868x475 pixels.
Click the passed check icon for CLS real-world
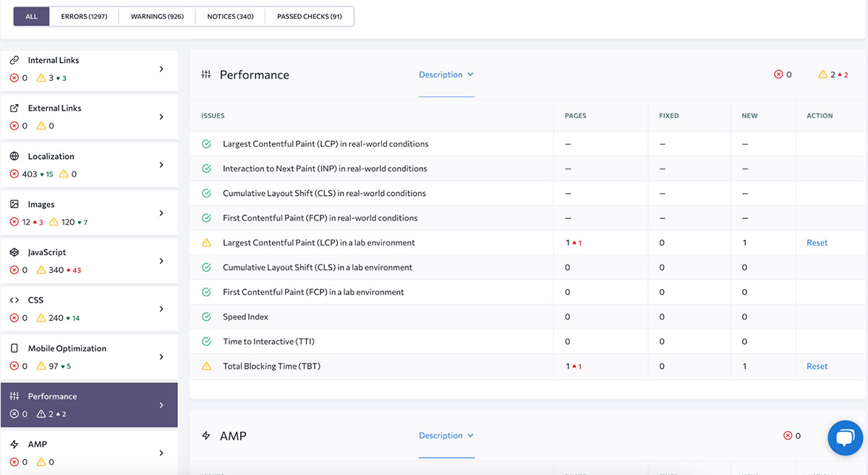point(206,193)
